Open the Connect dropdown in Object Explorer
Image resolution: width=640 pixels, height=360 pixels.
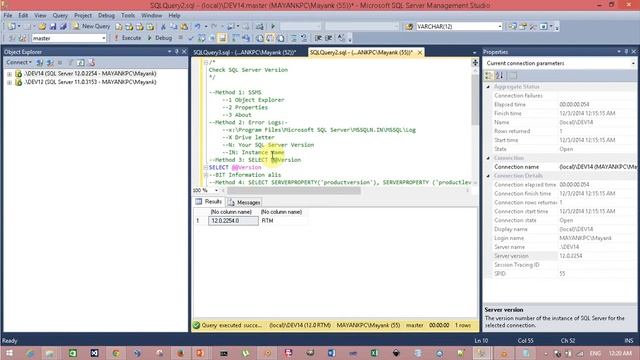[x=18, y=62]
